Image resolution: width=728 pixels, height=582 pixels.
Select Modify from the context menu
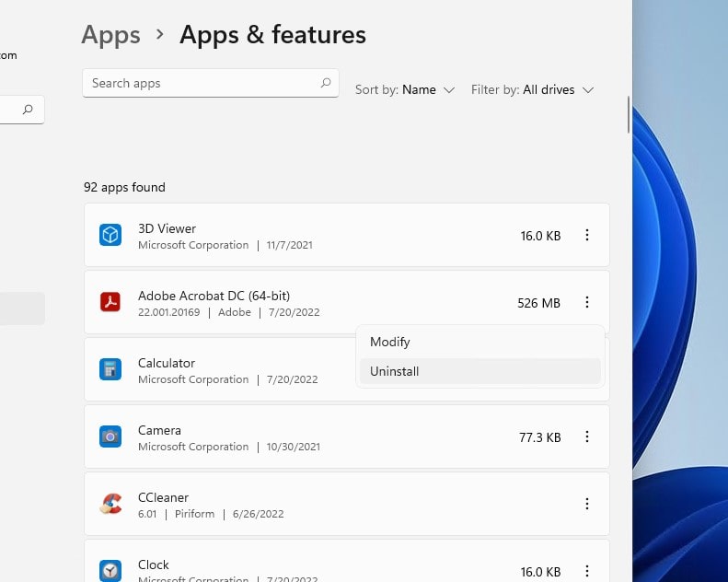click(x=390, y=342)
